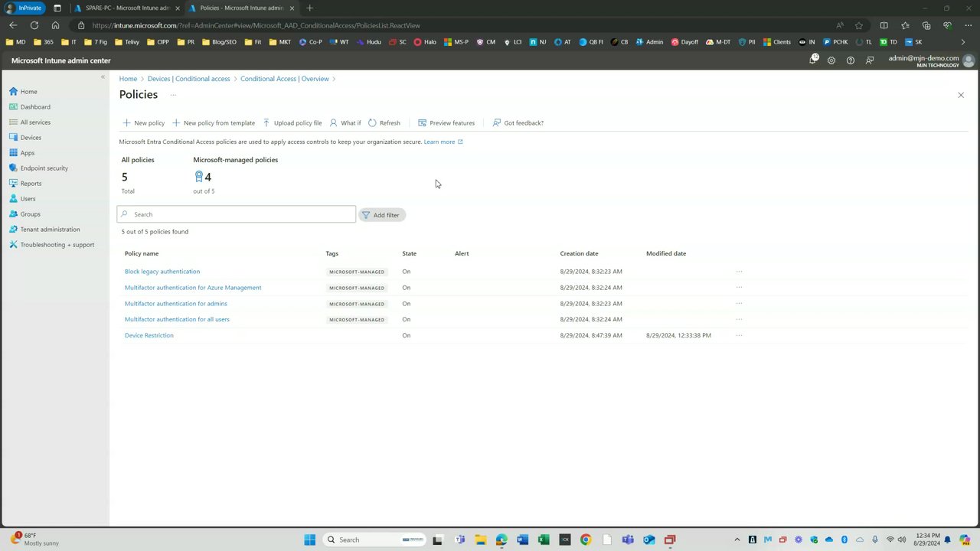This screenshot has width=980, height=551.
Task: Open Multifactor authentication for admins policy
Action: [x=176, y=304]
